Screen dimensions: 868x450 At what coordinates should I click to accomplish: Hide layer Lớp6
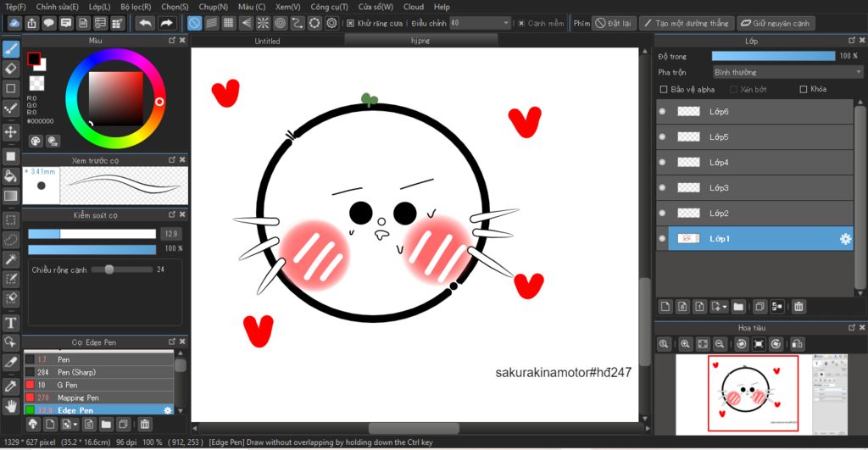(662, 112)
